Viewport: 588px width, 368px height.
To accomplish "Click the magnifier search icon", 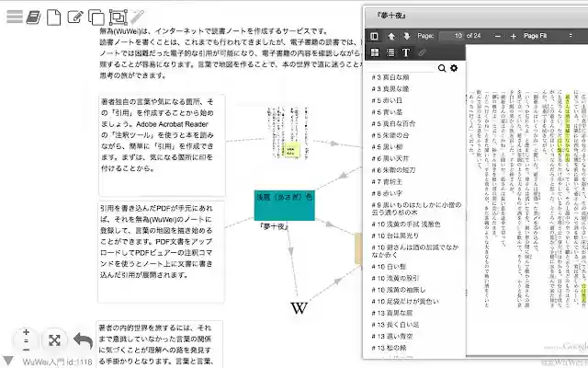I will click(442, 68).
